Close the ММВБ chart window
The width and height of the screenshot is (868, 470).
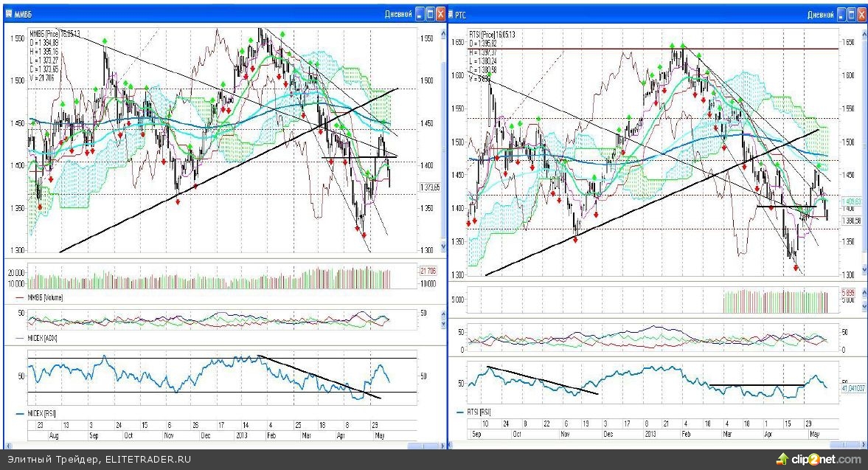[440, 14]
